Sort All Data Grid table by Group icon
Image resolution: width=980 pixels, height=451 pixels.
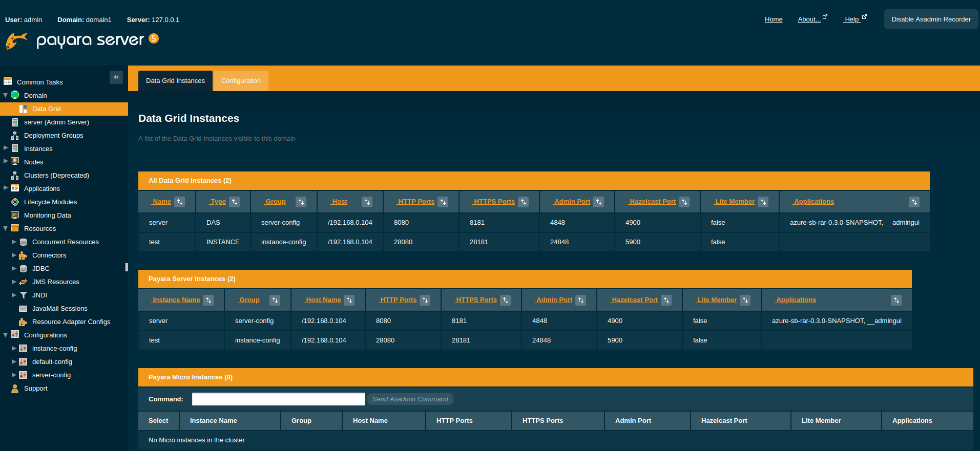301,202
